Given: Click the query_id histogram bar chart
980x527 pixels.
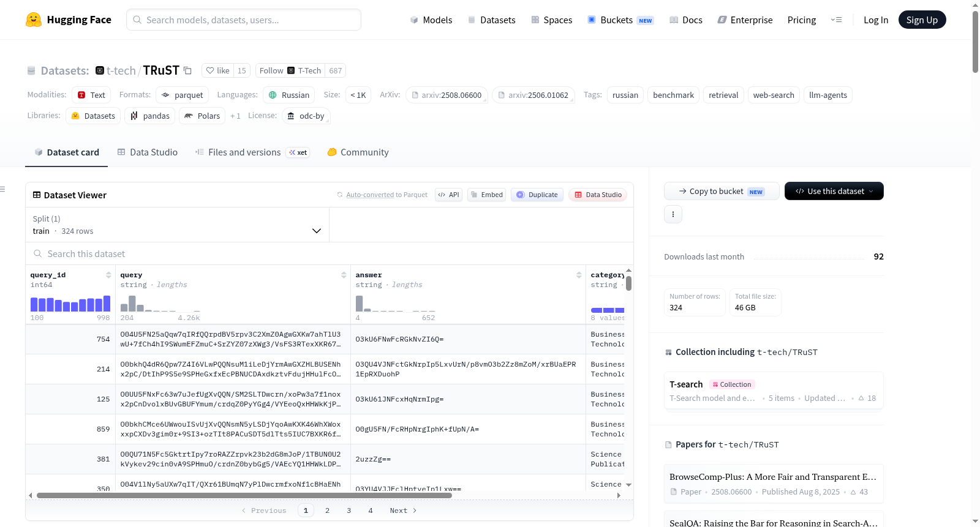Looking at the screenshot, I should (70, 304).
